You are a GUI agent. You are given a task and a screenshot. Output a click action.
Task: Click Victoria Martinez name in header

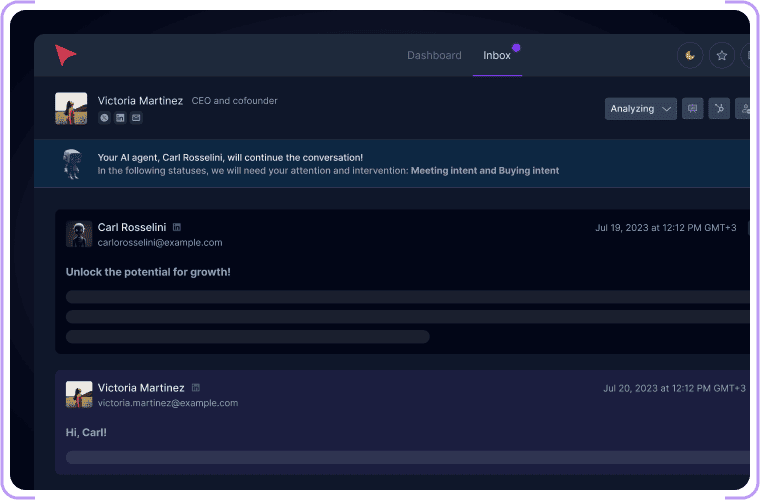[x=141, y=101]
